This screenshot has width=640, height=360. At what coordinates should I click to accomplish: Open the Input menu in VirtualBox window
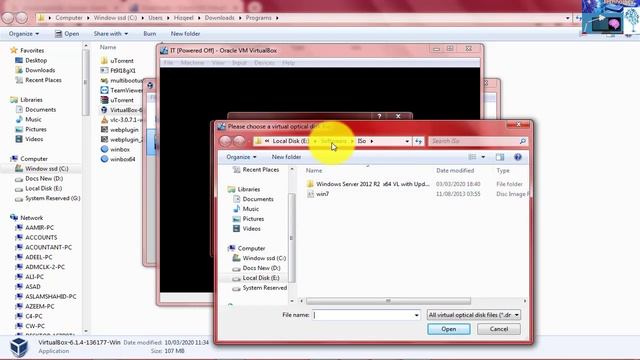click(239, 62)
